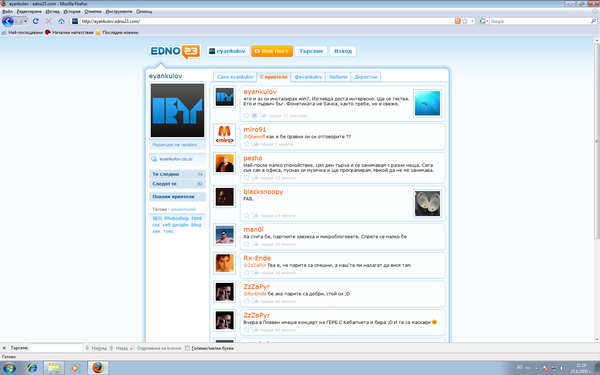The width and height of the screenshot is (600, 375).
Task: Click the find bar search field
Action: tap(56, 348)
